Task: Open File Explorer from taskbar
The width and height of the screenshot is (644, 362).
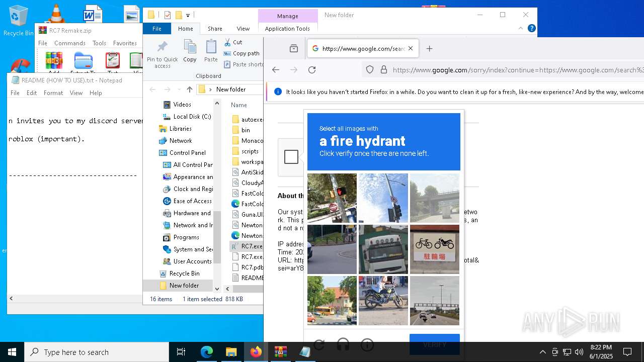Action: click(231, 352)
